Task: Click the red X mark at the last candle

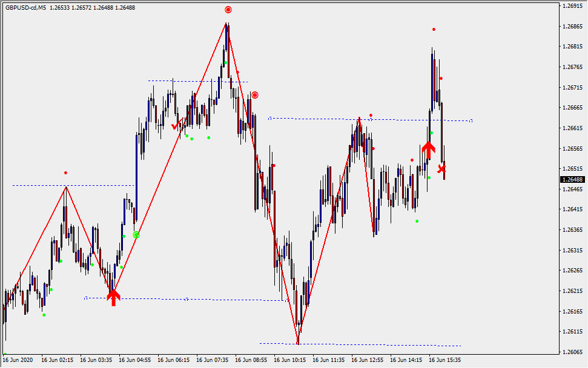Action: pyautogui.click(x=442, y=169)
